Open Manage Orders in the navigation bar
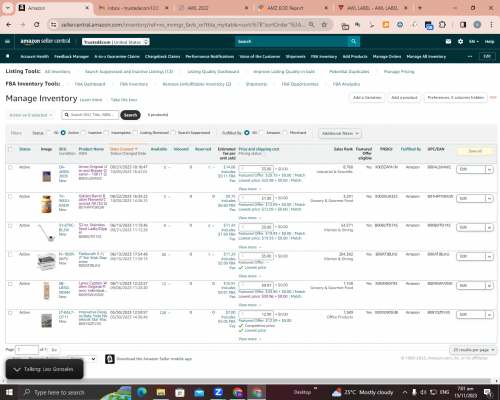This screenshot has width=500, height=400. pos(387,57)
